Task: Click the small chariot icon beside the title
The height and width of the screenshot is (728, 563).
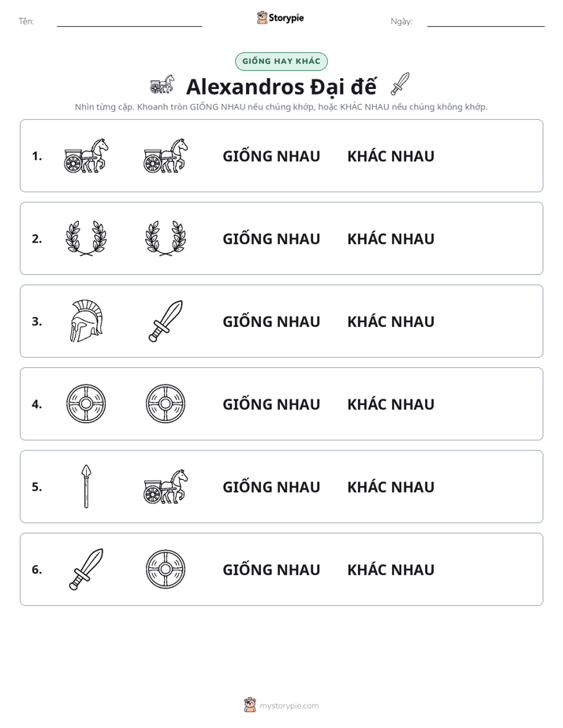Action: pos(162,84)
